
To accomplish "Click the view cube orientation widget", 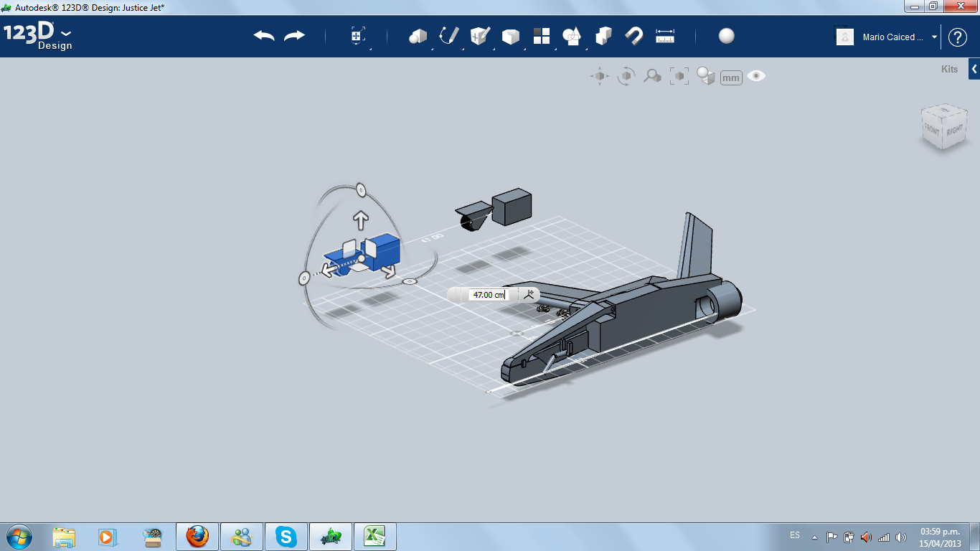I will click(943, 127).
